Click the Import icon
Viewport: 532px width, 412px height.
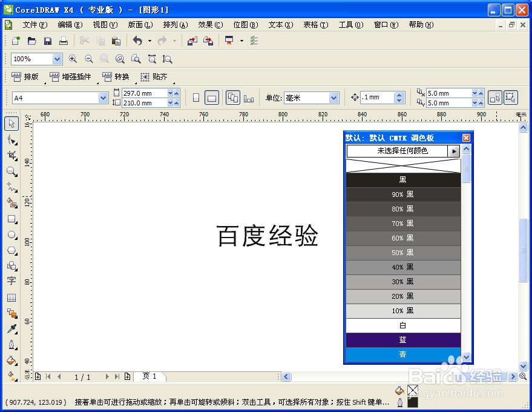(192, 41)
